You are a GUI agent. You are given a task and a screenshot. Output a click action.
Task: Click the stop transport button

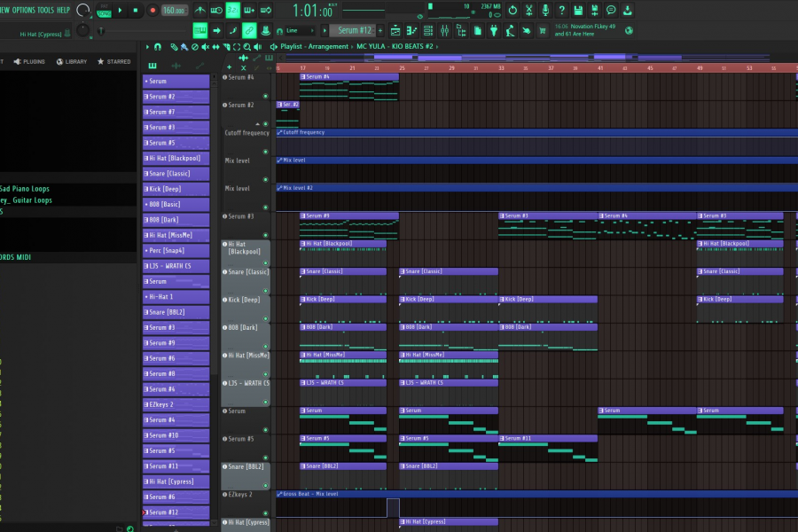[136, 10]
